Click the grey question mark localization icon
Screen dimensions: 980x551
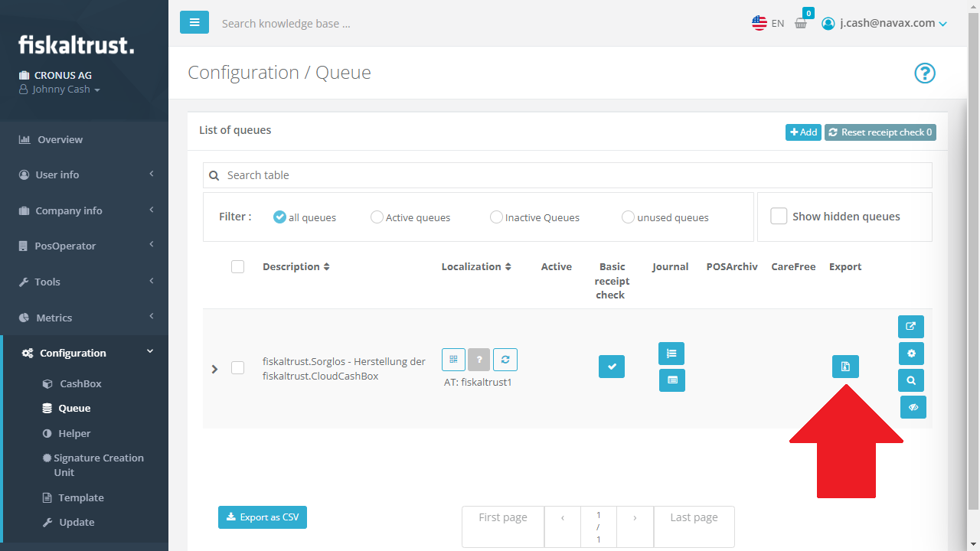(x=479, y=360)
